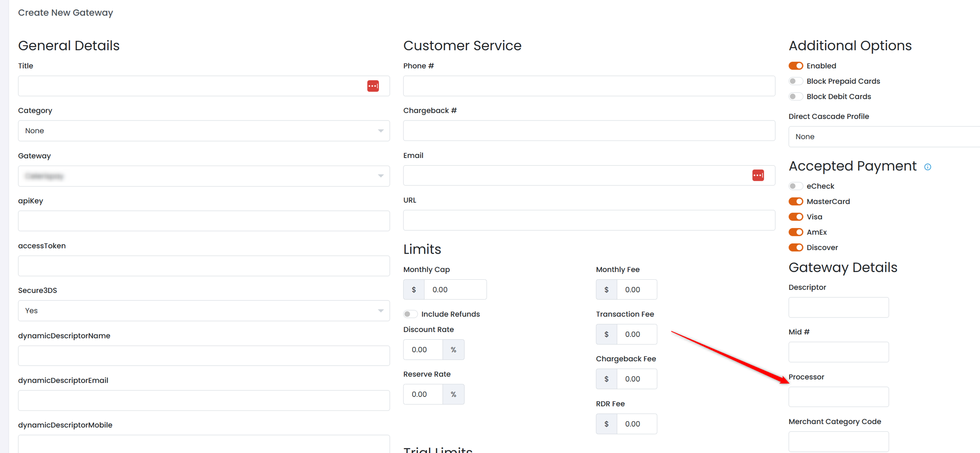This screenshot has width=980, height=453.
Task: Toggle eCheck payment on
Action: pyautogui.click(x=796, y=186)
